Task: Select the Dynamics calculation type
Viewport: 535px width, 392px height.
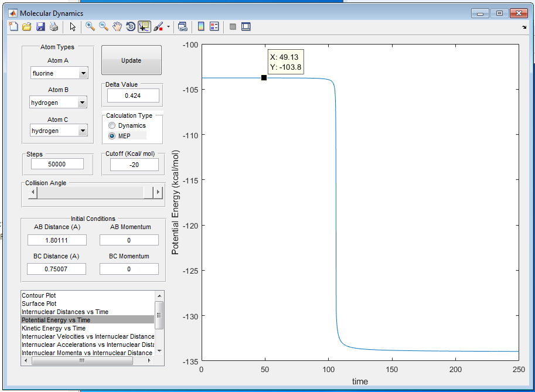Action: click(x=112, y=126)
